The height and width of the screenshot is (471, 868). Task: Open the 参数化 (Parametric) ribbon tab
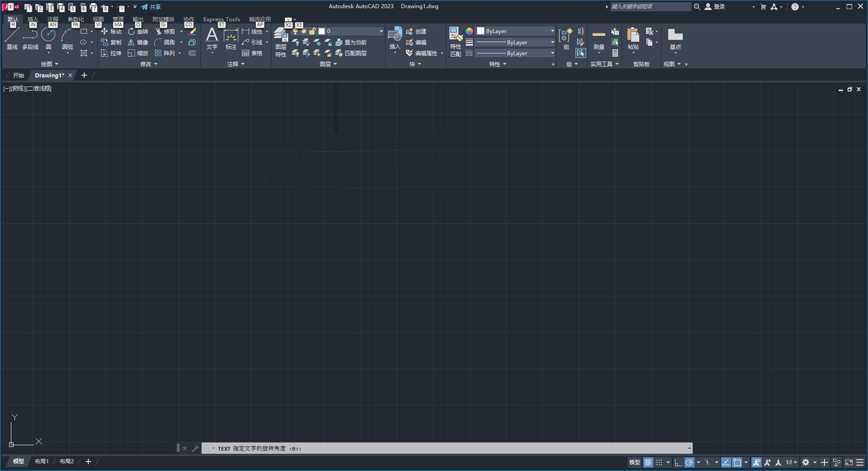click(76, 19)
